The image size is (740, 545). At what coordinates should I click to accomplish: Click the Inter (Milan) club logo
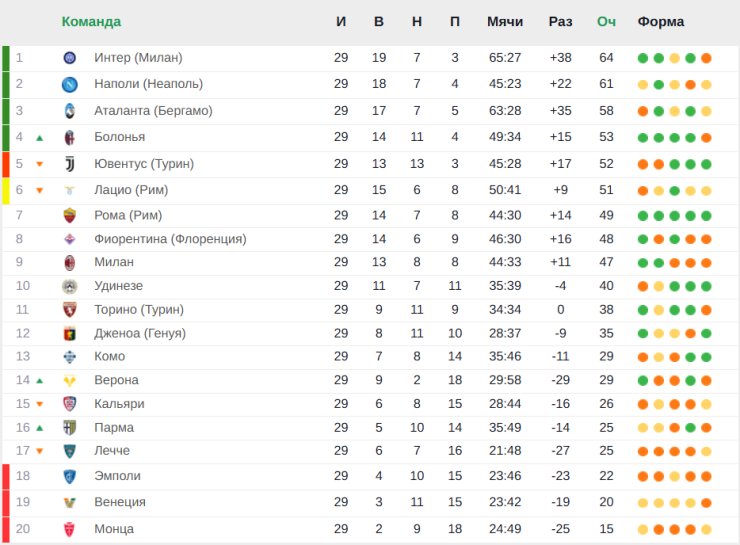(69, 58)
